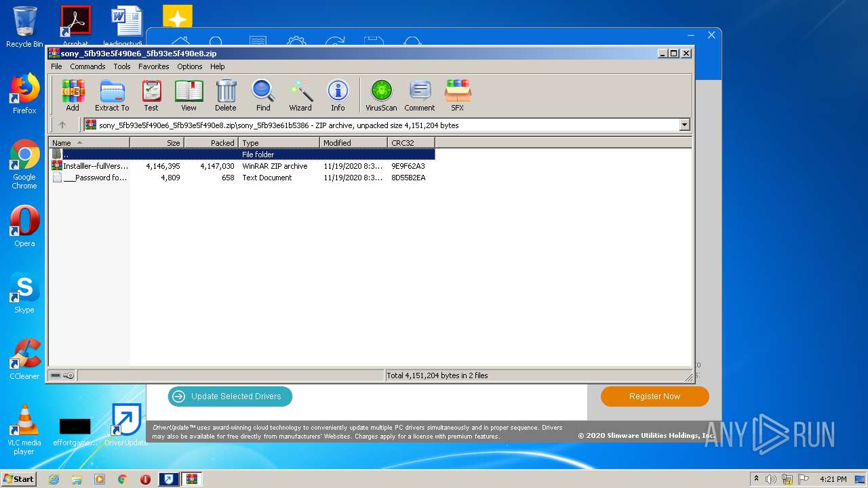Sort by the Packed column header

[211, 142]
